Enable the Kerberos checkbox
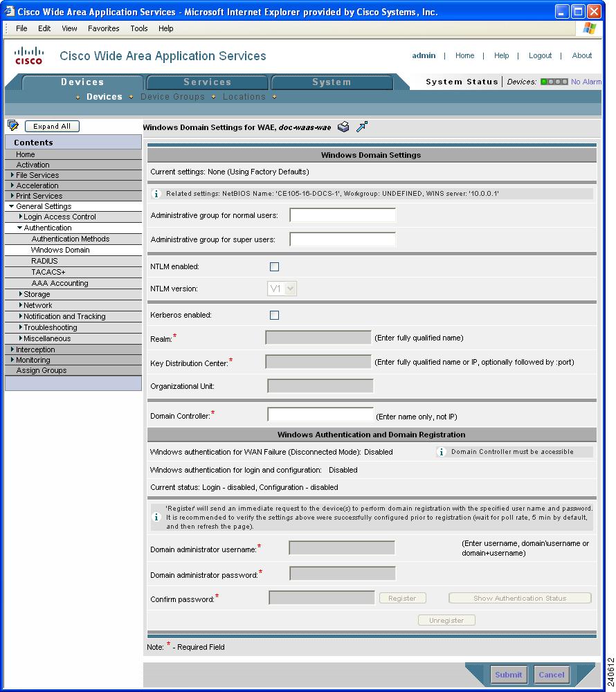 coord(275,315)
